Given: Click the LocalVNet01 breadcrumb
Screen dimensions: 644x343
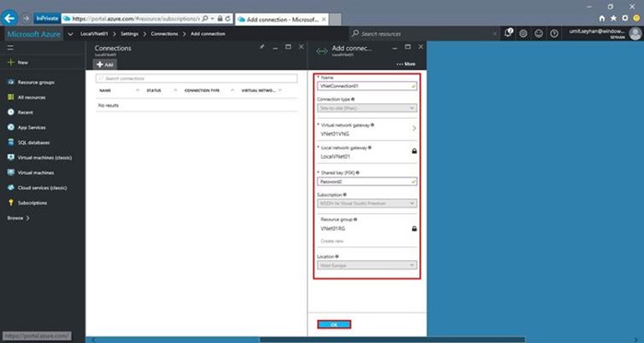Looking at the screenshot, I should pos(94,34).
